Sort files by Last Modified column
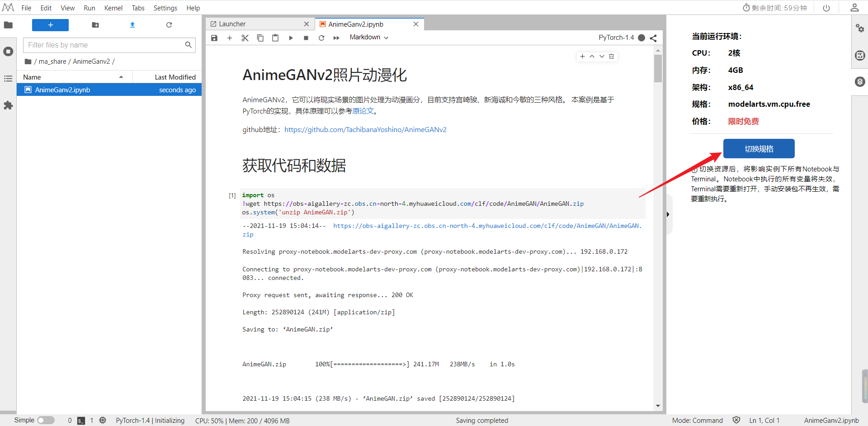Screen dimensions: 868x426 point(167,77)
